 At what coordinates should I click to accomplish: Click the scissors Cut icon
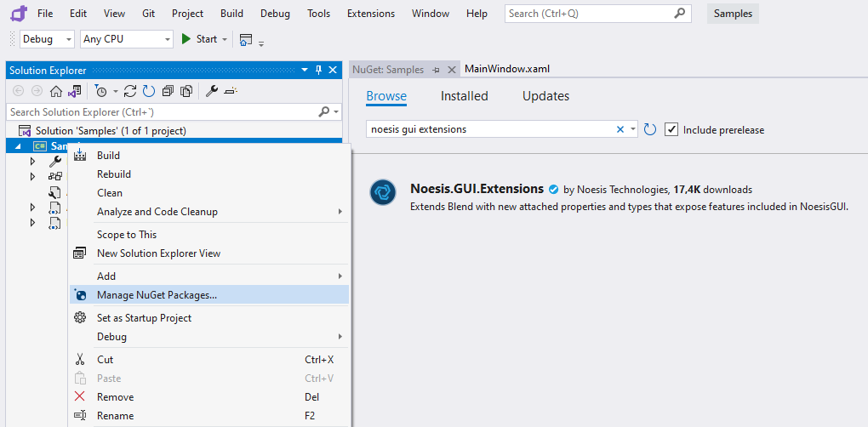pos(80,360)
